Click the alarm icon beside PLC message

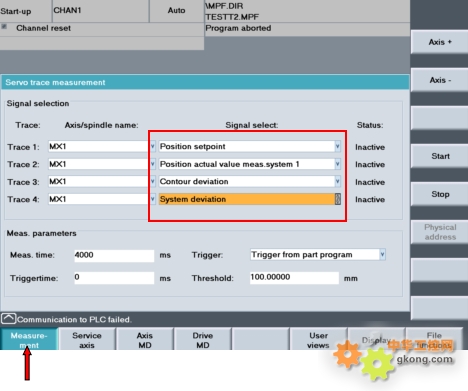8,318
